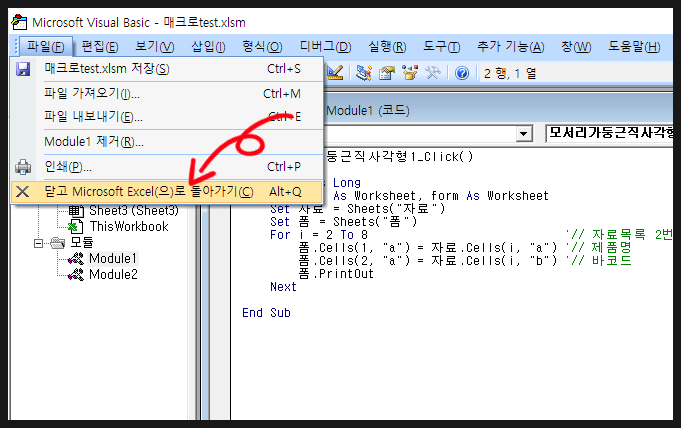The width and height of the screenshot is (681, 428).
Task: Open the 형식(O) menu
Action: click(x=262, y=46)
